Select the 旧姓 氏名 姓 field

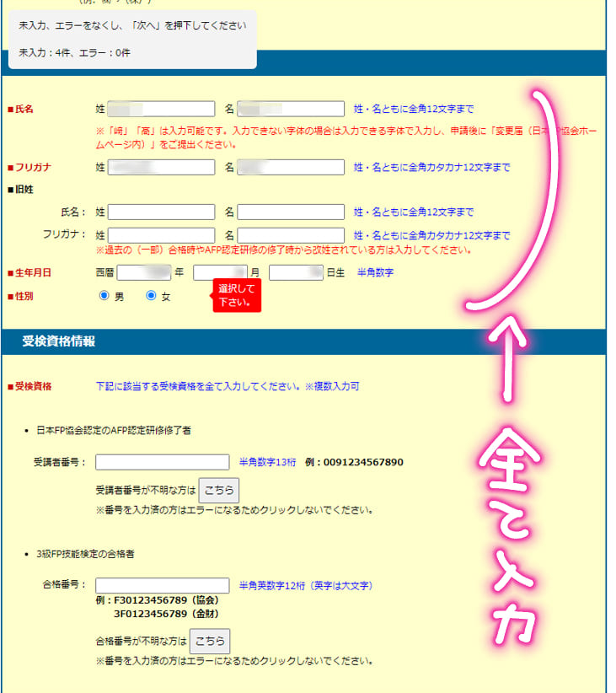(x=161, y=212)
